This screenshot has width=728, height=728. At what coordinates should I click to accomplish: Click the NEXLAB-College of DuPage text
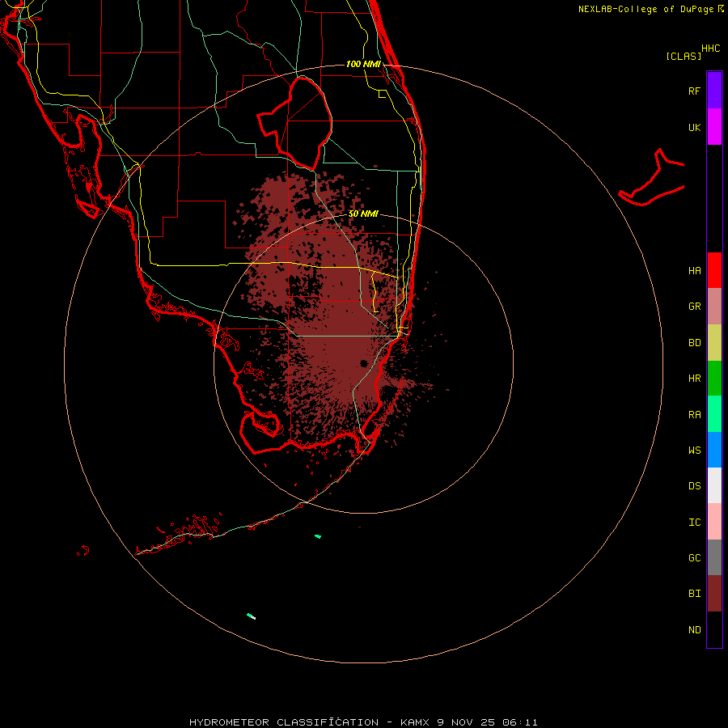tap(647, 9)
